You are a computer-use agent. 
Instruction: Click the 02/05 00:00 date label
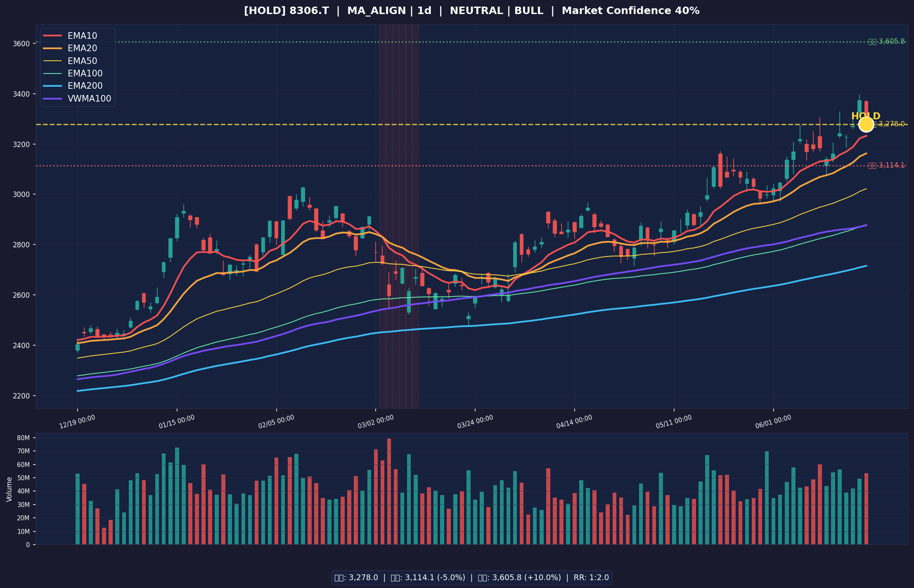coord(276,422)
